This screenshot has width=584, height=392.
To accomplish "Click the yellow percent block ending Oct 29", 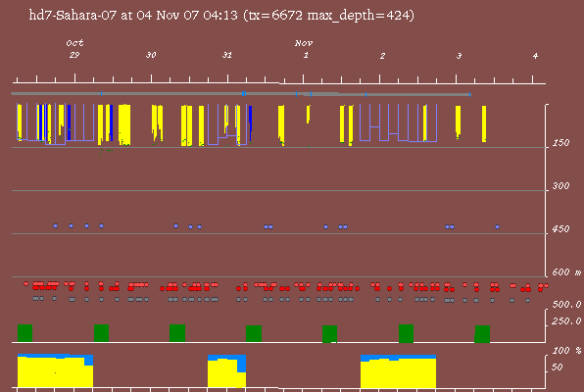I will pyautogui.click(x=55, y=372).
